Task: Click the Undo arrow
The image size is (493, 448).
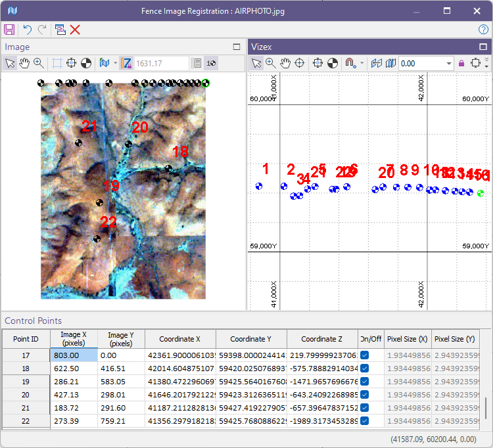Action: 27,30
